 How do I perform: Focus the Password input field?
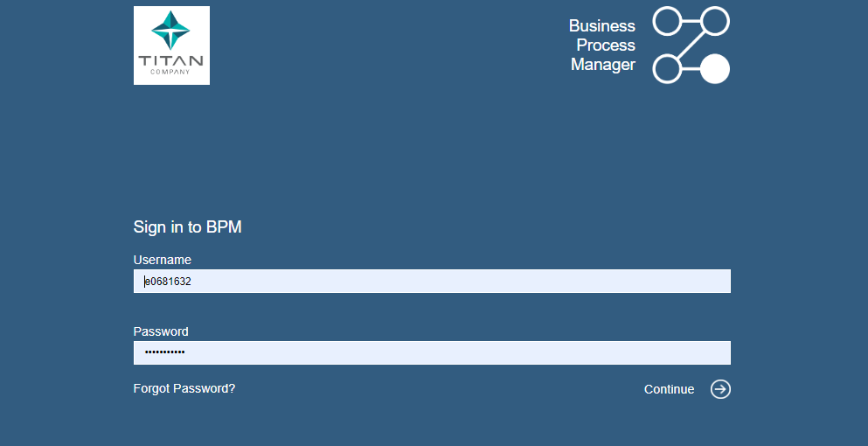[x=432, y=353]
